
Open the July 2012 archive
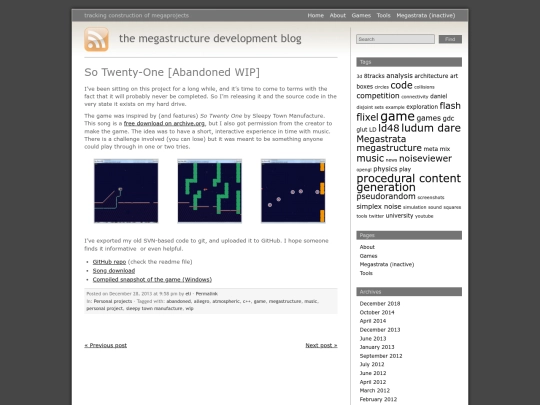point(372,364)
